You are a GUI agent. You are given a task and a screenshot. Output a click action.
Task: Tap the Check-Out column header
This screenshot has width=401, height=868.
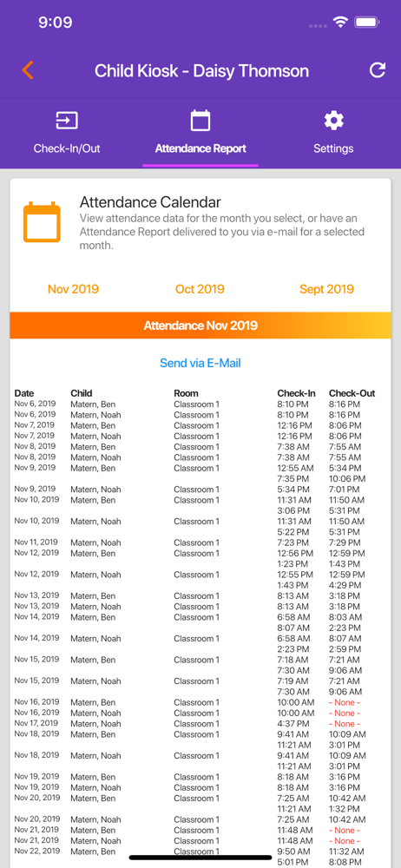click(352, 393)
